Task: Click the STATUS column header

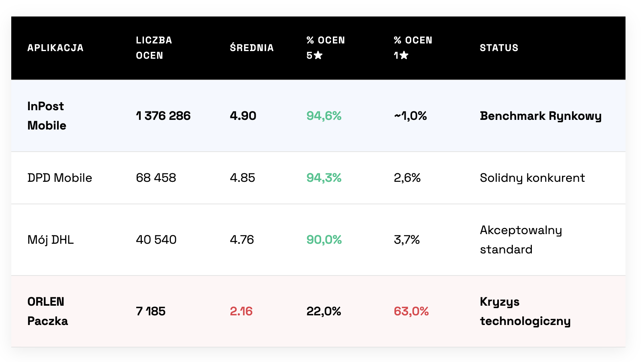Action: pos(499,48)
